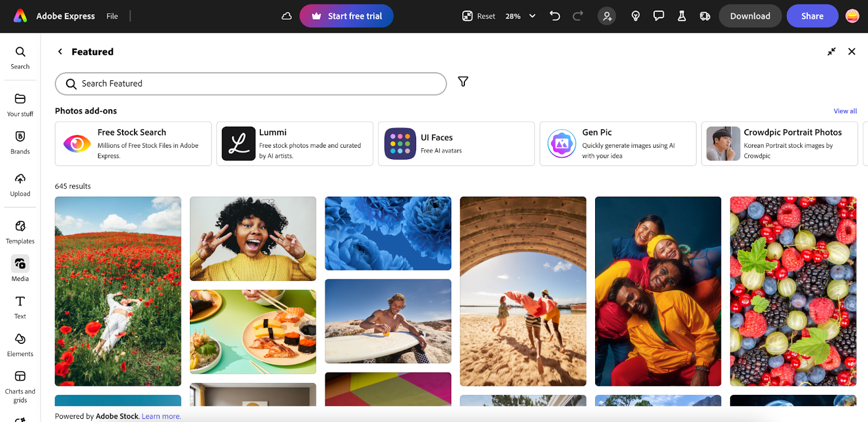This screenshot has width=868, height=422.
Task: Open the Upload panel
Action: [x=20, y=185]
